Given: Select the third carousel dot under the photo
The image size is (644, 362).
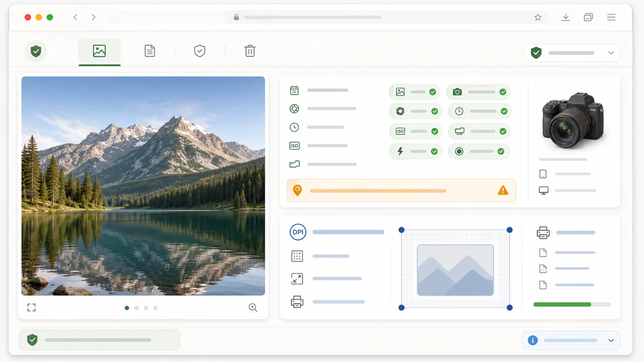Looking at the screenshot, I should click(x=146, y=308).
